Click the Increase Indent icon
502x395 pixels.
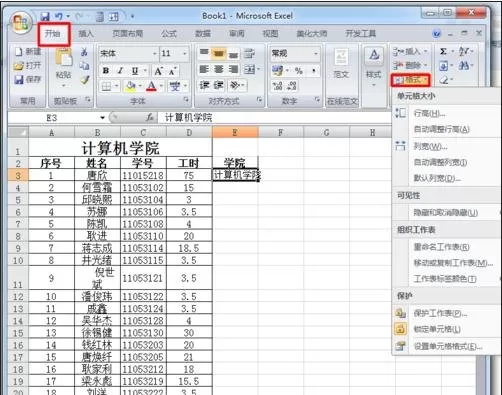coord(219,85)
